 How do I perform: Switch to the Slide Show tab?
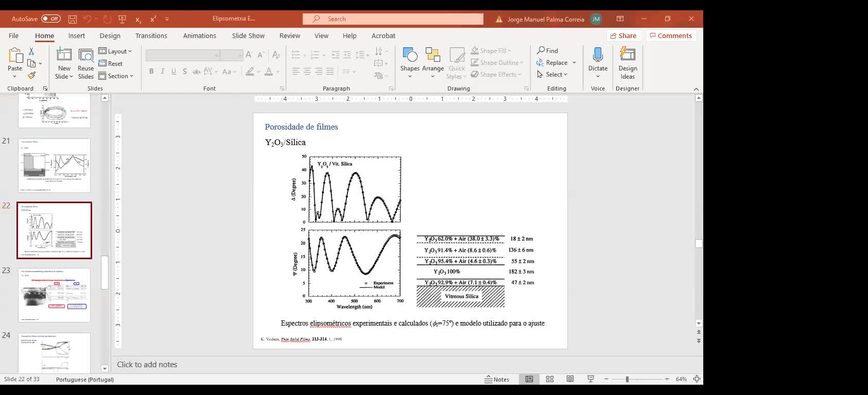pos(248,35)
